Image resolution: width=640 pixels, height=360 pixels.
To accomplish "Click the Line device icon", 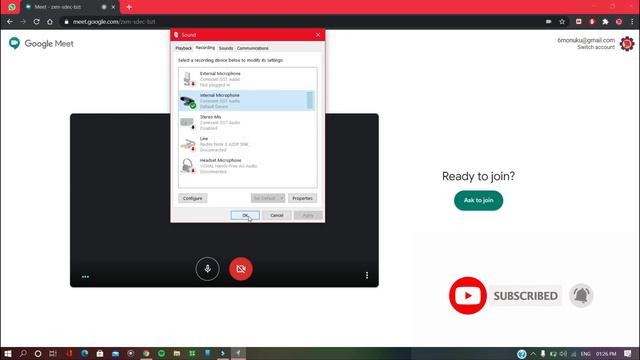I will pos(188,144).
